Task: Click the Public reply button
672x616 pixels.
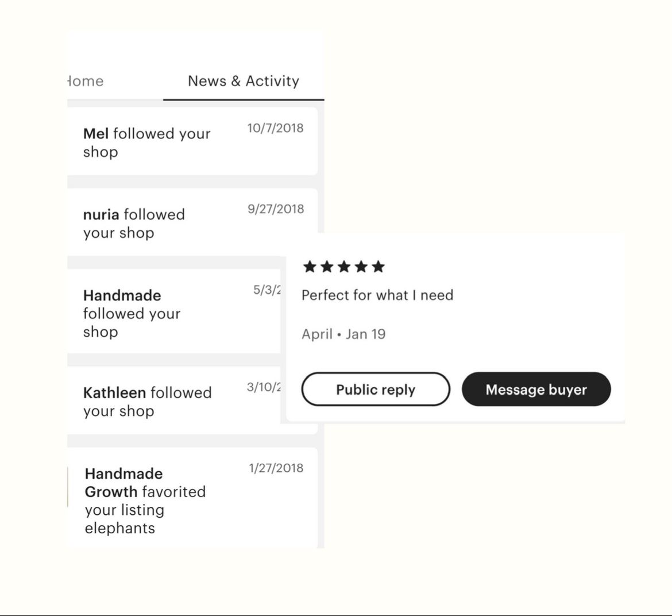Action: click(376, 390)
